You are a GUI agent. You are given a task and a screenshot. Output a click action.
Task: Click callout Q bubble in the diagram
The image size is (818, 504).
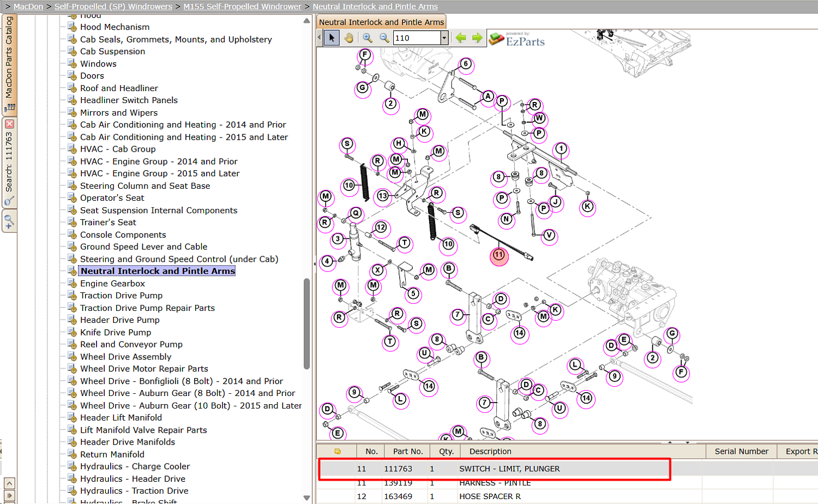coord(356,213)
